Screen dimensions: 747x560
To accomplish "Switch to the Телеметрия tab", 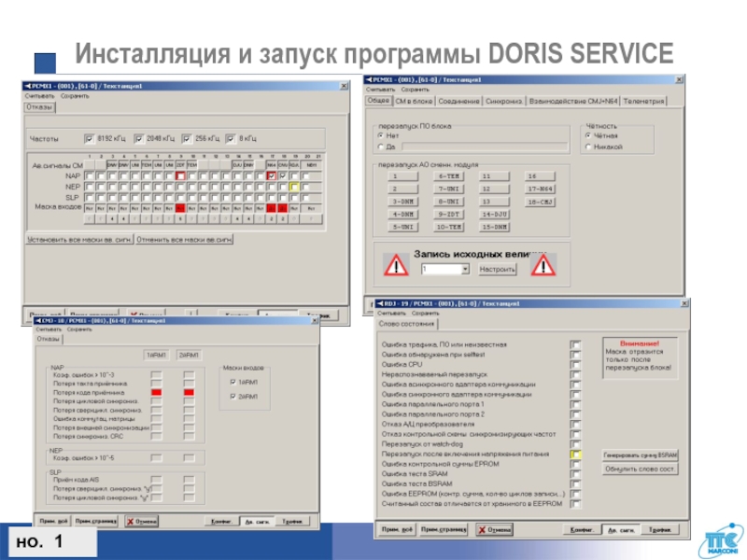I will point(643,101).
